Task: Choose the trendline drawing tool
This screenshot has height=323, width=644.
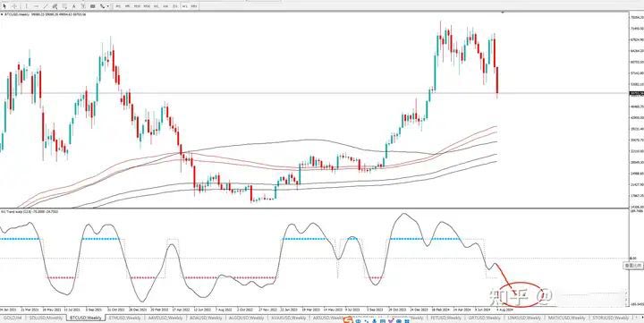Action: coord(46,6)
